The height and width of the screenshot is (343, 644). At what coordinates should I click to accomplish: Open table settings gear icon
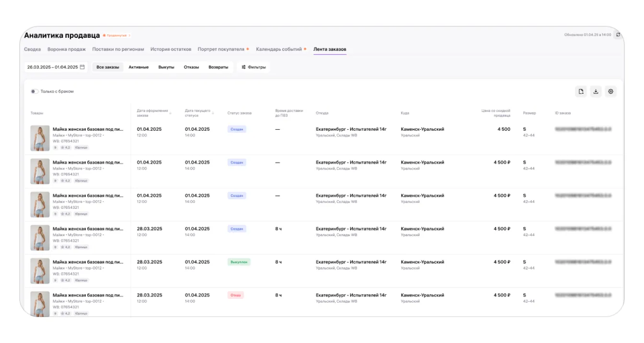pos(610,92)
